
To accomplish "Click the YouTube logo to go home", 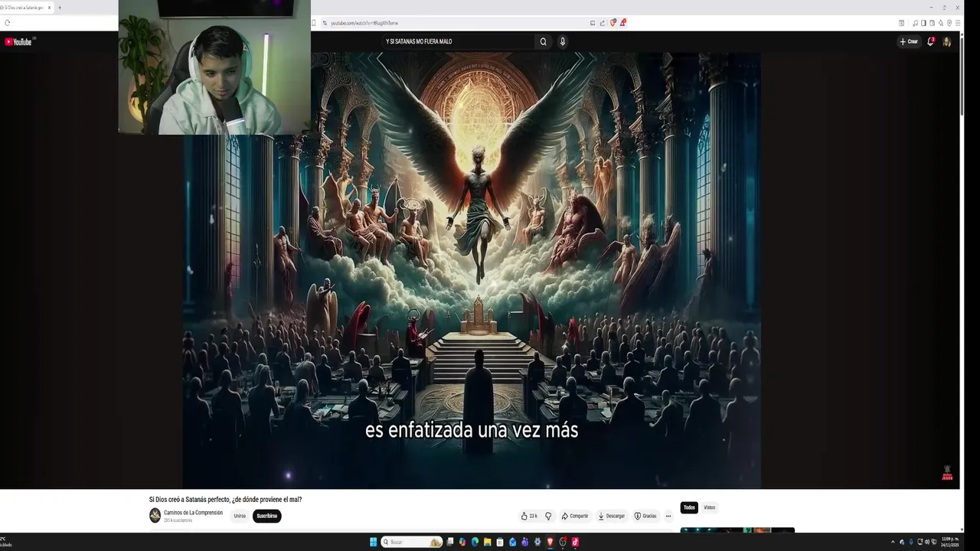I will [x=20, y=41].
